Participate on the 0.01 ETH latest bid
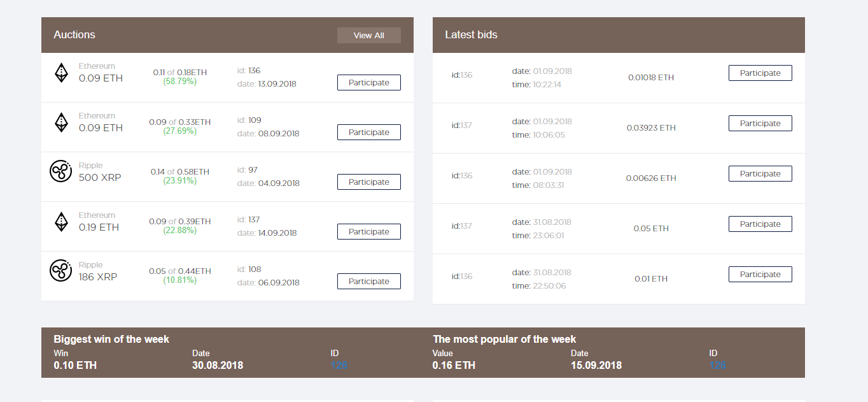 760,275
